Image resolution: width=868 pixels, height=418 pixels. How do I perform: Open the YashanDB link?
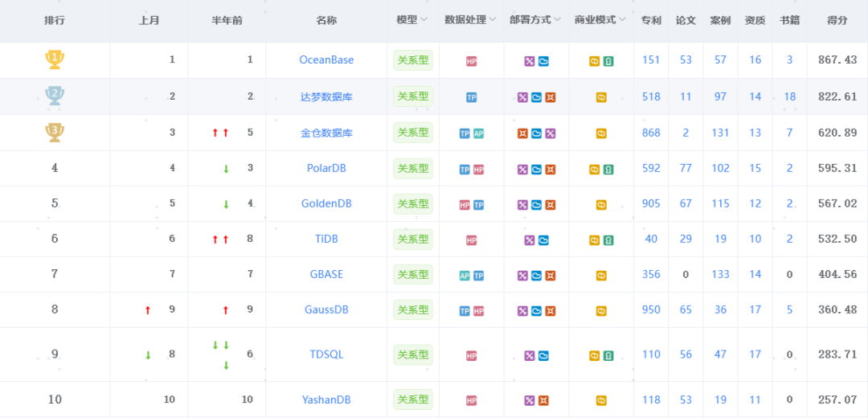click(326, 400)
